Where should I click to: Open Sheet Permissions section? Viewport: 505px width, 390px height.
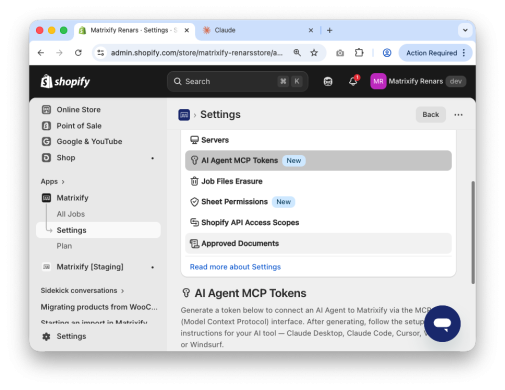click(318, 202)
